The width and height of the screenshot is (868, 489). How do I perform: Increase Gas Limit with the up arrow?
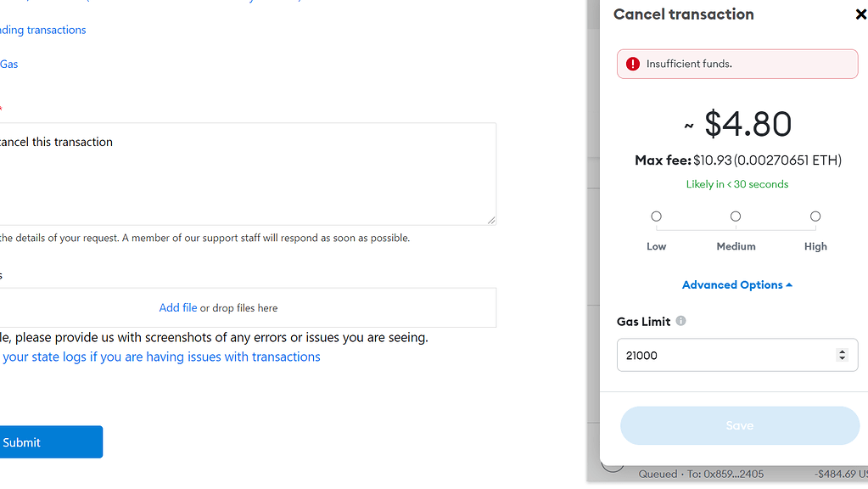[x=842, y=351]
